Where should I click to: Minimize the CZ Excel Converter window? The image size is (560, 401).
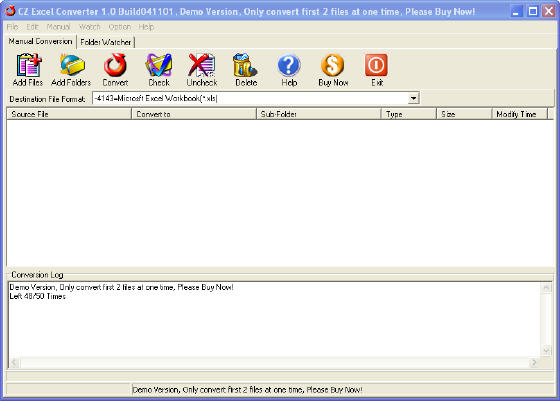pos(515,11)
